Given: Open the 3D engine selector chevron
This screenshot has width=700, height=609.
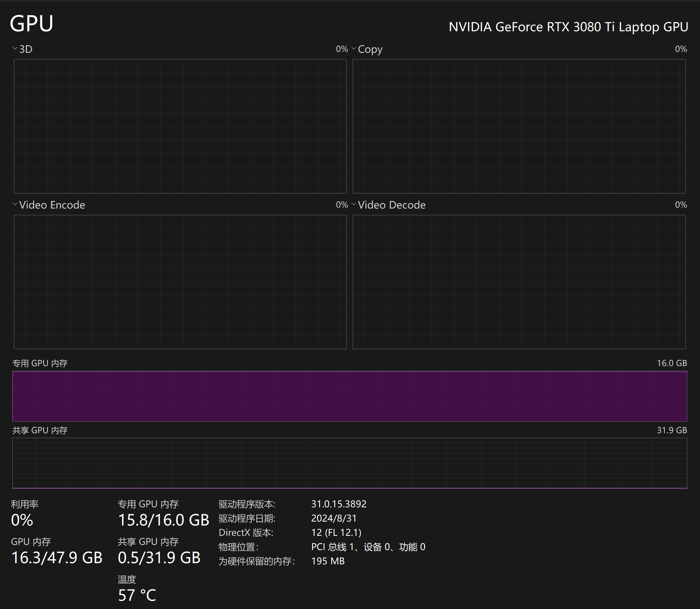Looking at the screenshot, I should (15, 49).
